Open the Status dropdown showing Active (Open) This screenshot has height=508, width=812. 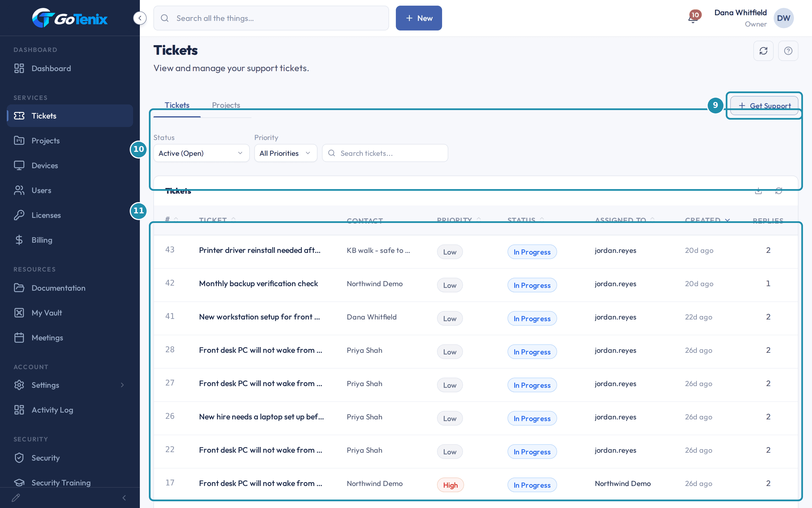[x=201, y=153]
